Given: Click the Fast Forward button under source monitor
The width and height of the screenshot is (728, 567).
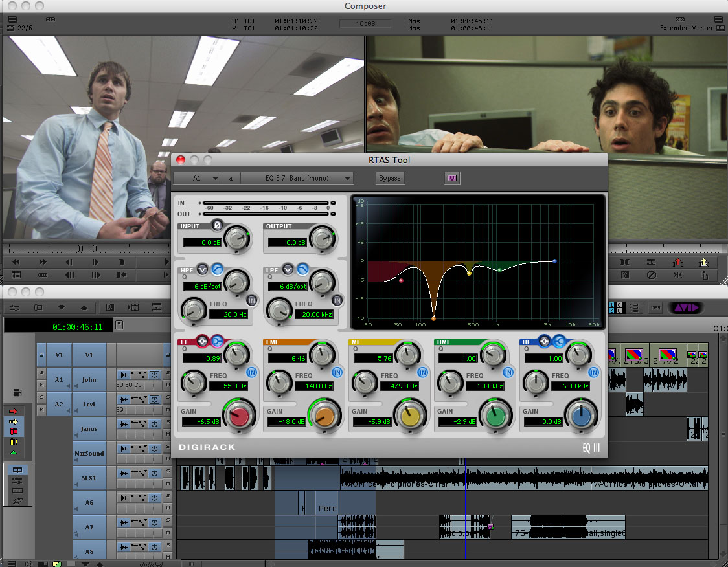Looking at the screenshot, I should [42, 262].
